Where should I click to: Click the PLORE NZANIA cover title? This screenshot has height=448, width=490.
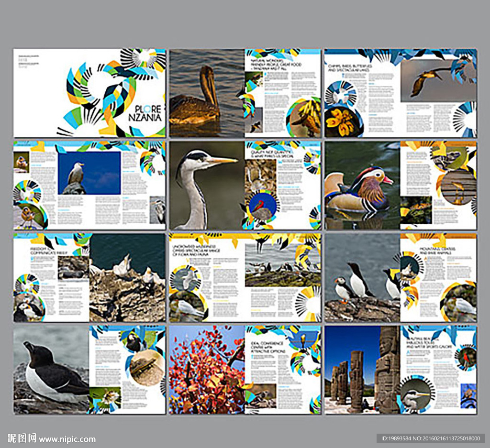[x=145, y=113]
